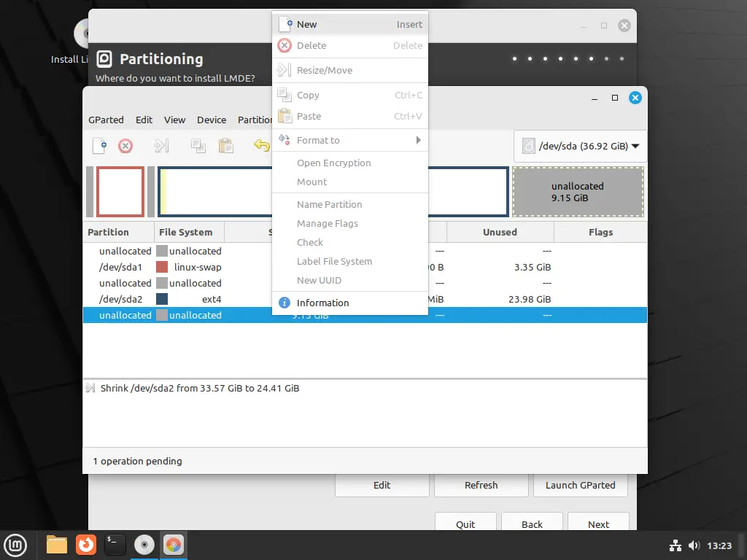Click the '1 operation pending' status text
Viewport: 747px width, 560px height.
pyautogui.click(x=137, y=461)
